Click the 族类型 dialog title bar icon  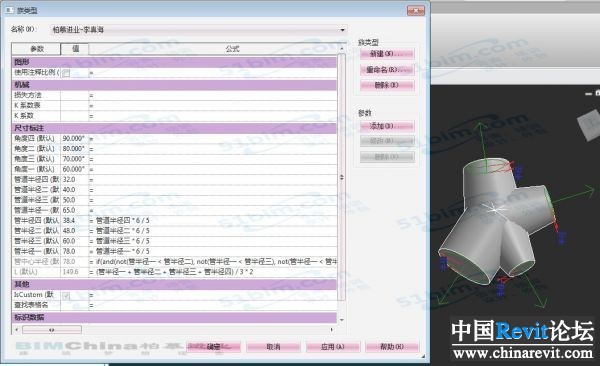[x=9, y=10]
